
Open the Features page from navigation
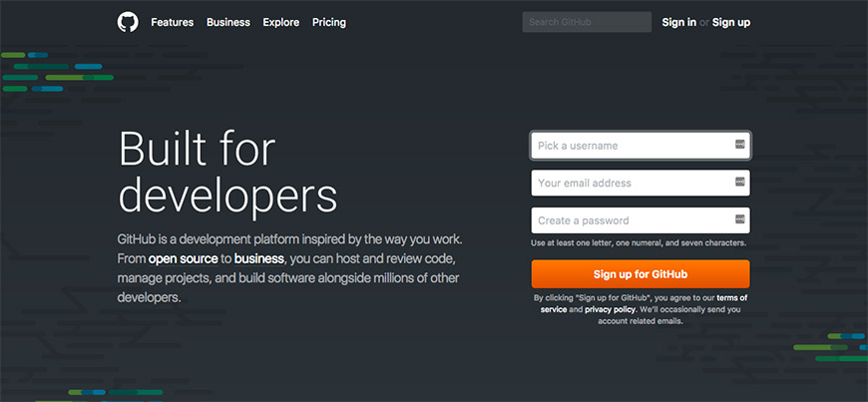[173, 22]
